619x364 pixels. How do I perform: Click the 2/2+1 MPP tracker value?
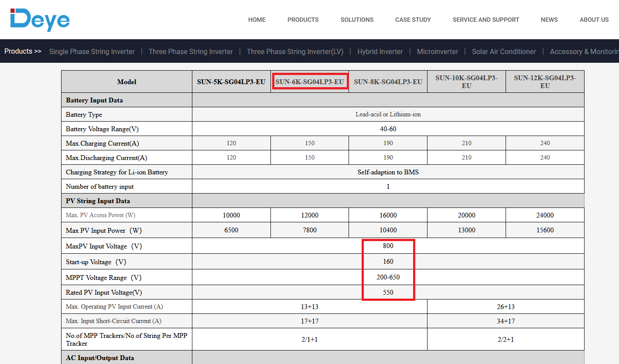click(x=506, y=340)
